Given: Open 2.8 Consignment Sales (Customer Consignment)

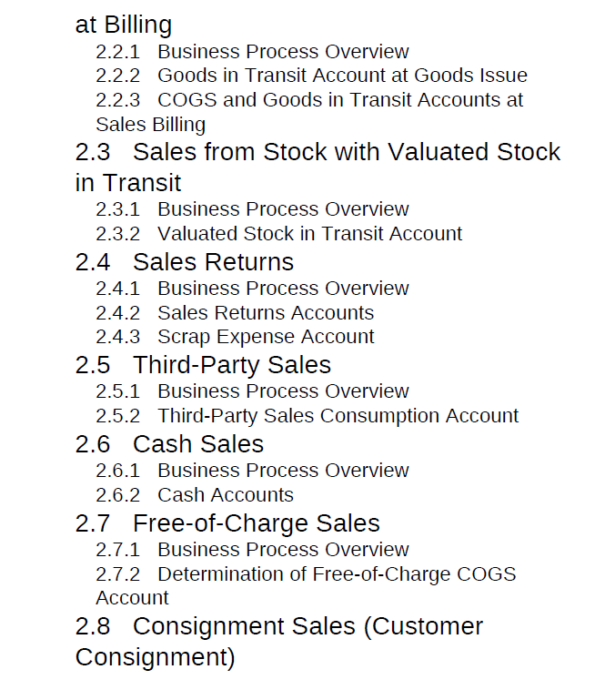Looking at the screenshot, I should 278,642.
